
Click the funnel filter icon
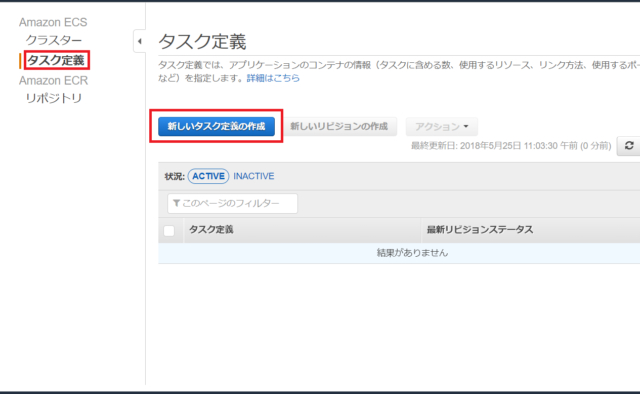[x=176, y=203]
